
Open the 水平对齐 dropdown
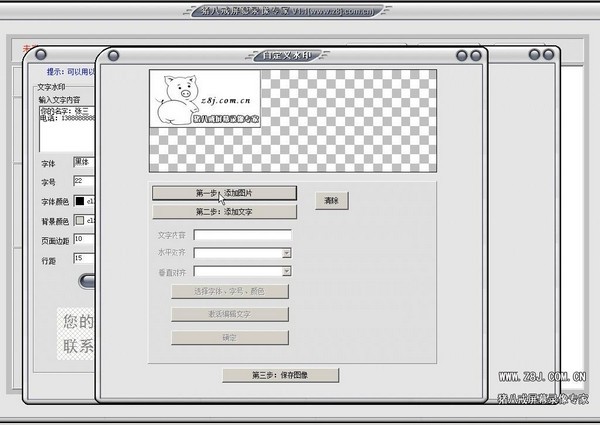point(286,253)
